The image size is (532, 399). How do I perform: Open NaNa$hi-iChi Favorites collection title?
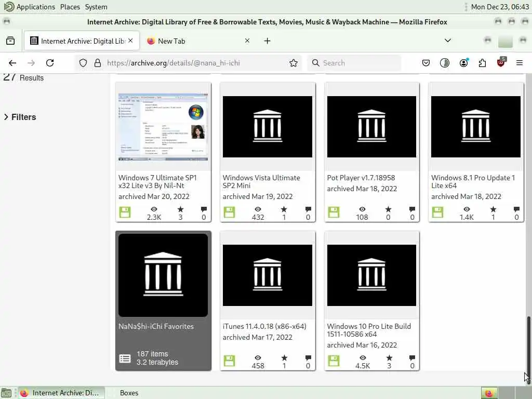(156, 326)
